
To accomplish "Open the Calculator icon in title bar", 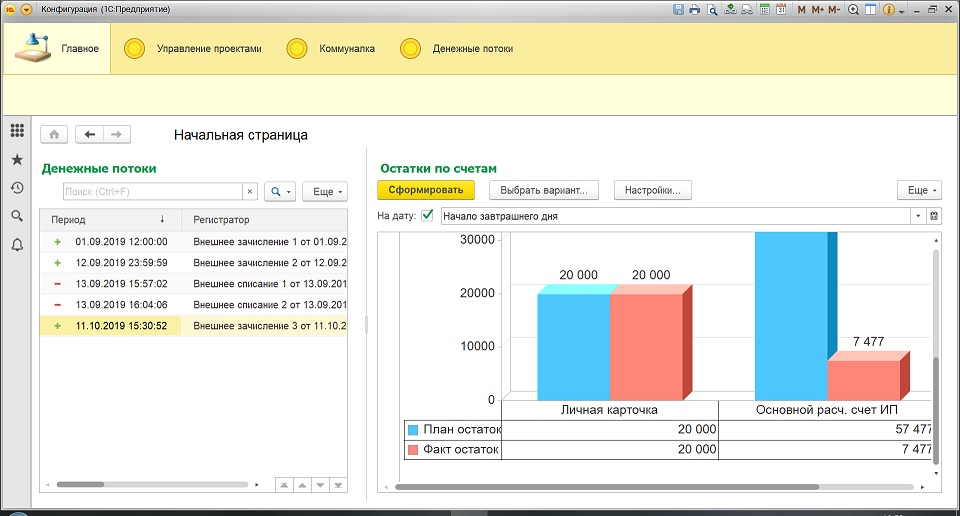I will pos(765,9).
